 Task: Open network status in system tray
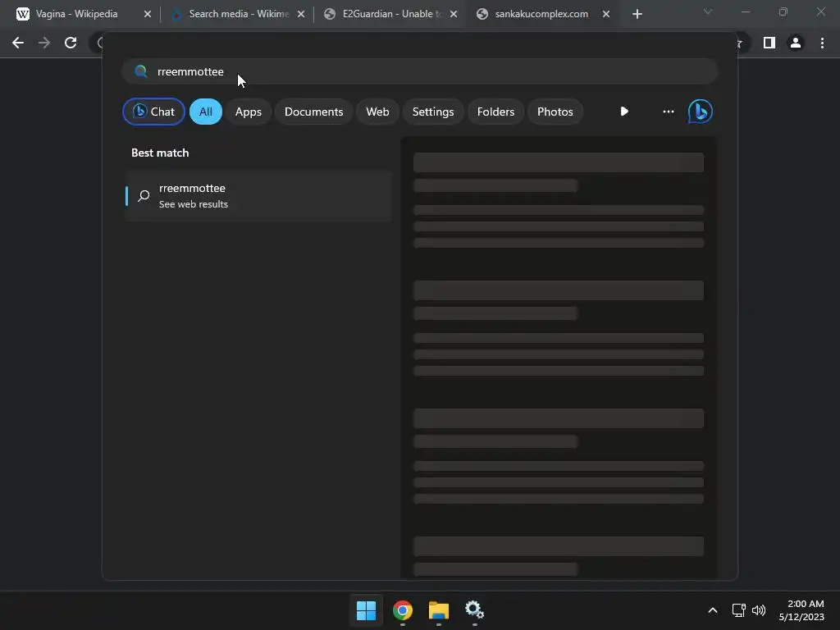[739, 610]
